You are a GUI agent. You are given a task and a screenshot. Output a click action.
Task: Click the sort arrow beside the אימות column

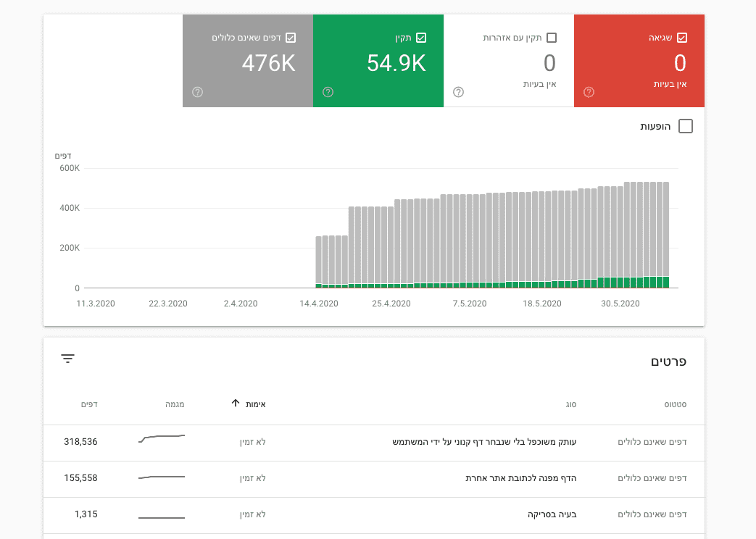coord(235,404)
